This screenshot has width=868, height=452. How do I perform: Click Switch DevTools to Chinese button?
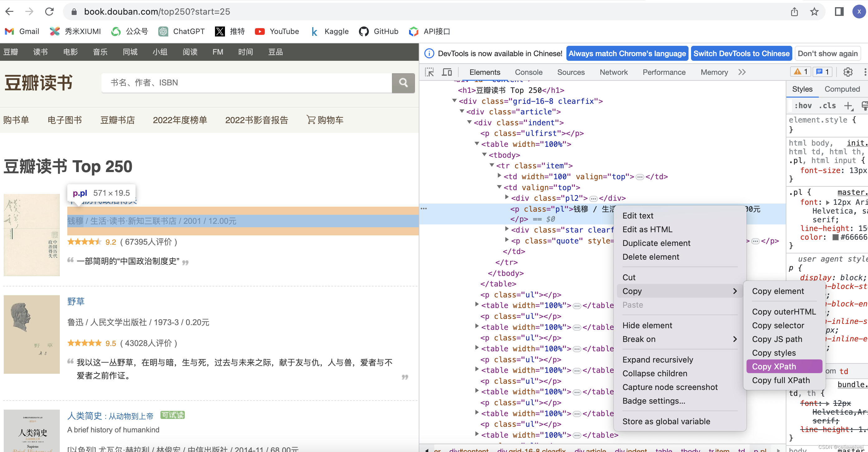pyautogui.click(x=741, y=54)
